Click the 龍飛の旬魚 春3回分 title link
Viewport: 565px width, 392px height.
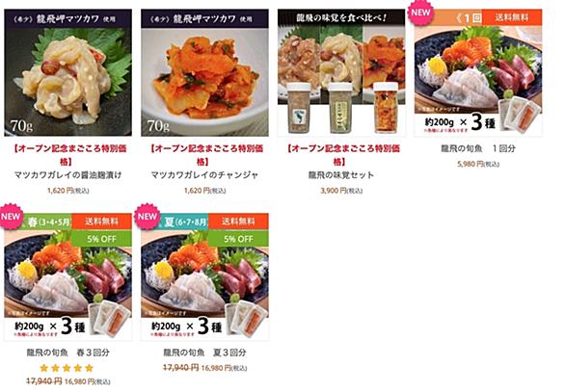(67, 353)
